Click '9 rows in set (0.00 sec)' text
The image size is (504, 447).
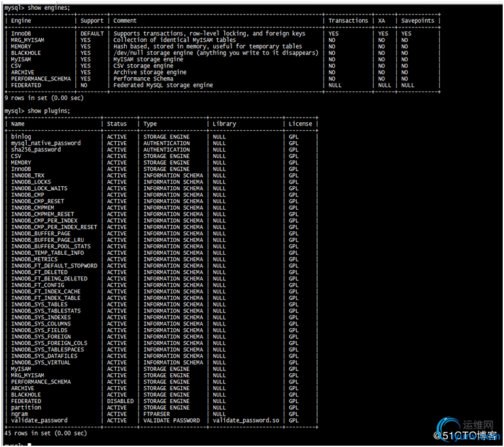pos(44,98)
